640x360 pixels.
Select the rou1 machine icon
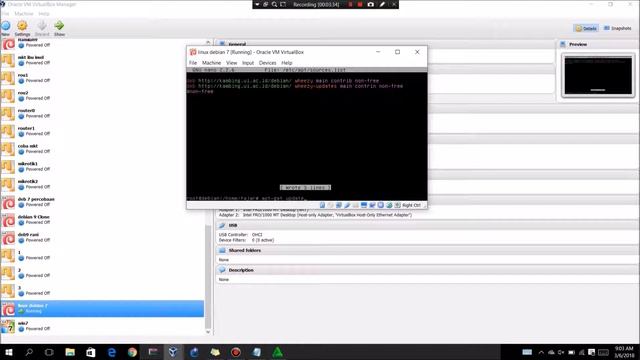(x=8, y=78)
